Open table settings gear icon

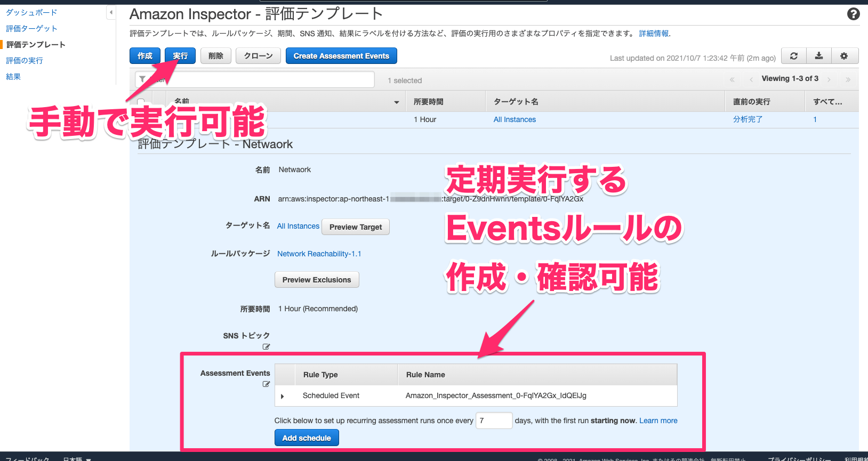(x=844, y=56)
